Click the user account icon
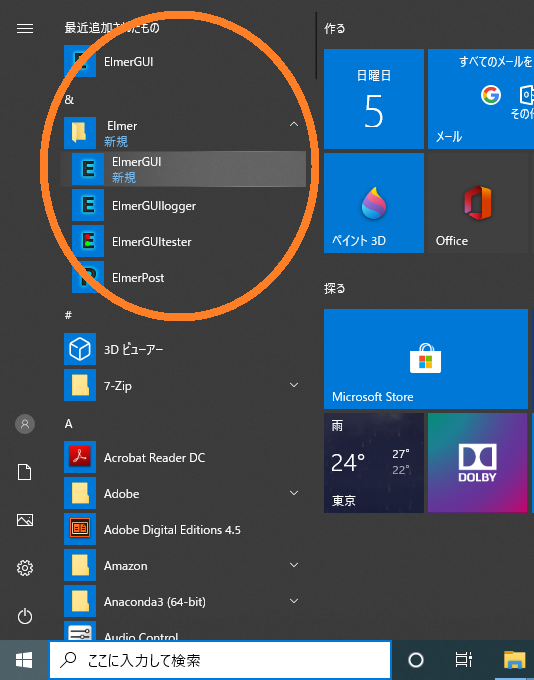The height and width of the screenshot is (680, 534). coord(25,424)
